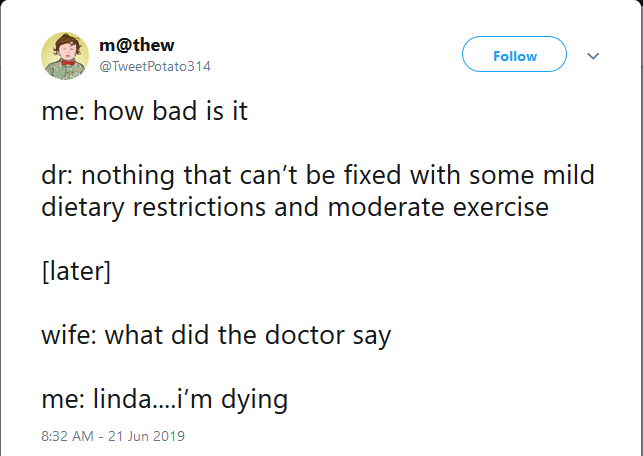Click the word 'dr:' in the tweet
643x456 pixels.
point(56,176)
